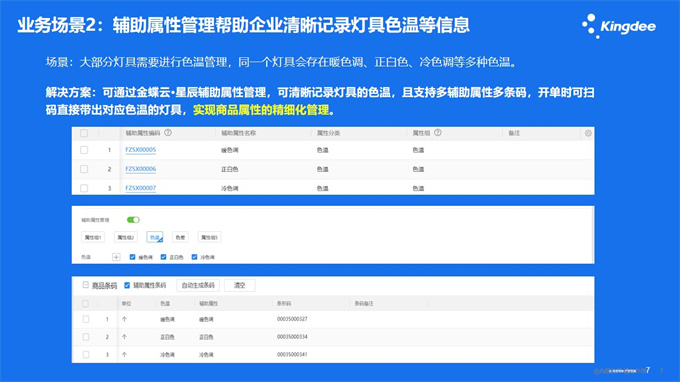Uncheck the 正白色 option
The image size is (680, 382).
click(163, 257)
